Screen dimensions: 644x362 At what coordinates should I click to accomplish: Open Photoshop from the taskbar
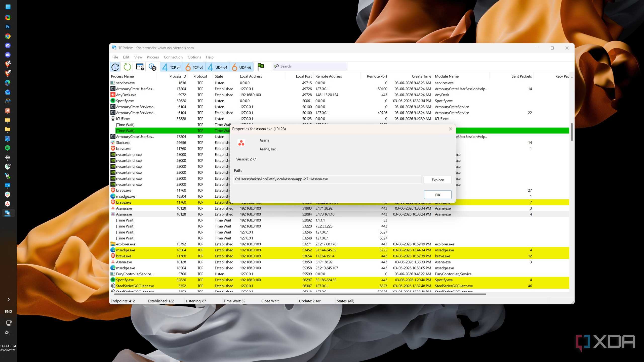point(8,27)
